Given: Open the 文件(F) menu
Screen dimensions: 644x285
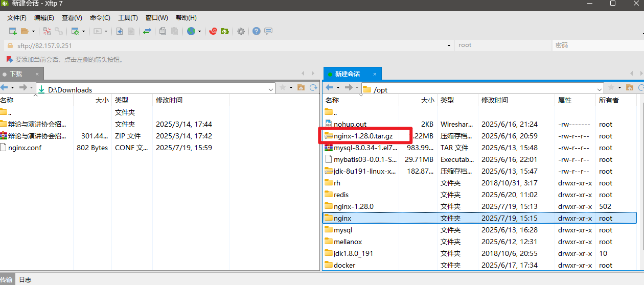Looking at the screenshot, I should pos(17,17).
